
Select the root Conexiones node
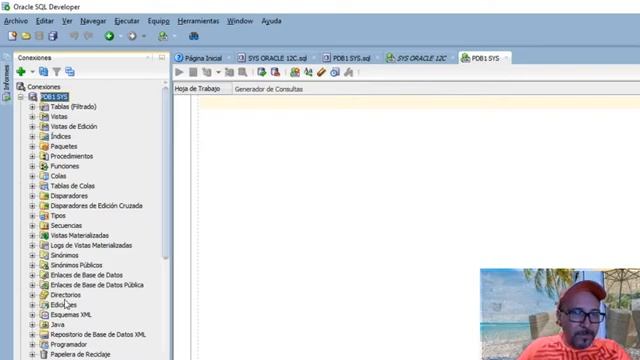click(x=44, y=87)
